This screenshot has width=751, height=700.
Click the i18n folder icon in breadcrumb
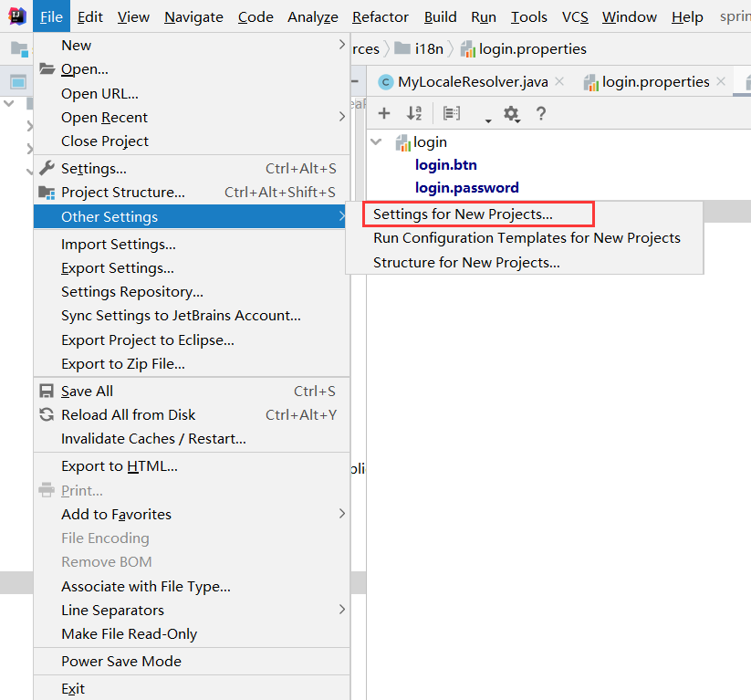[x=402, y=48]
